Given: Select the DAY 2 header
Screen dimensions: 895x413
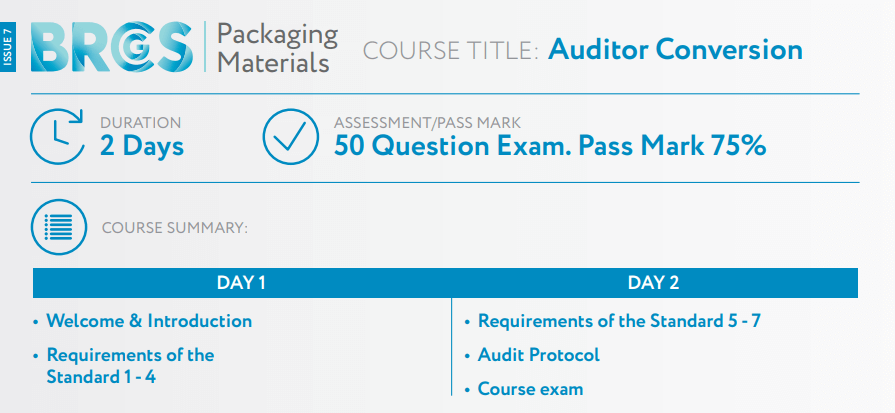Looking at the screenshot, I should [x=654, y=283].
